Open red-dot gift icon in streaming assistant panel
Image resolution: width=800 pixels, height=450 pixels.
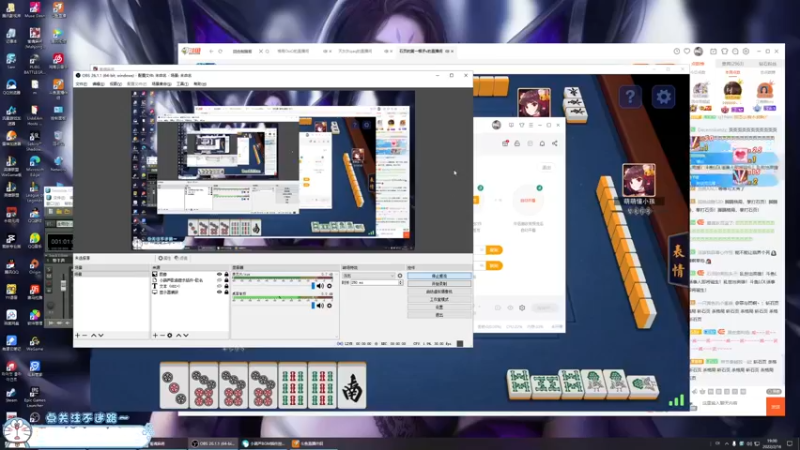tap(505, 143)
